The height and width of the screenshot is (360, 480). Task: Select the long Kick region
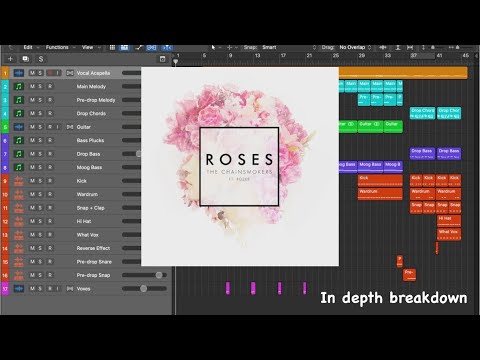pos(380,181)
